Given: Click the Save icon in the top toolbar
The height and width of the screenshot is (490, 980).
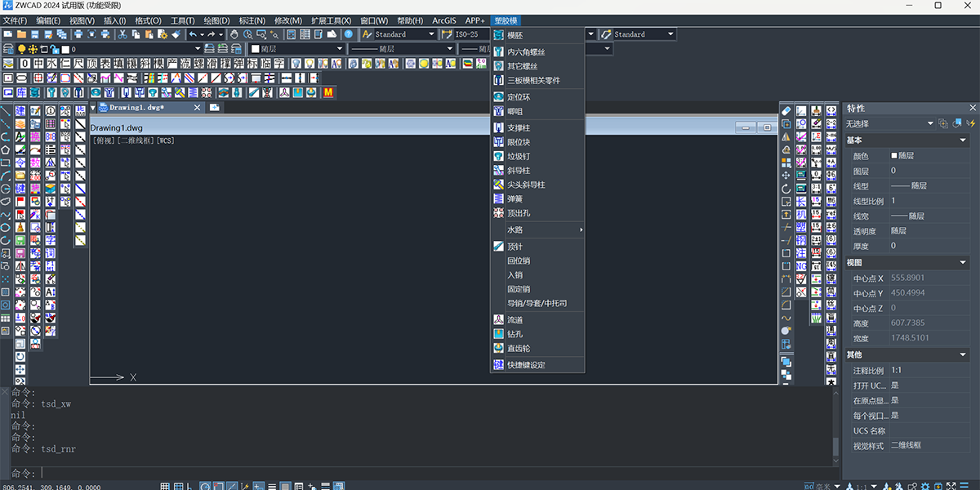Looking at the screenshot, I should coord(35,34).
